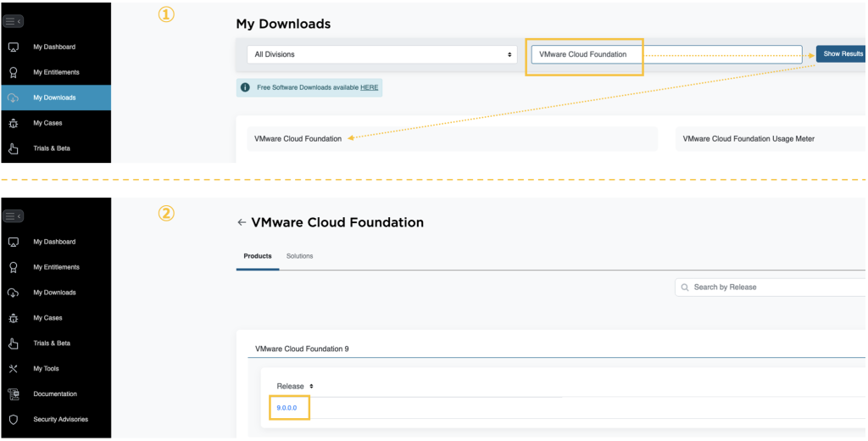Click the Documentation icon
This screenshot has height=441, width=868.
pyautogui.click(x=14, y=394)
